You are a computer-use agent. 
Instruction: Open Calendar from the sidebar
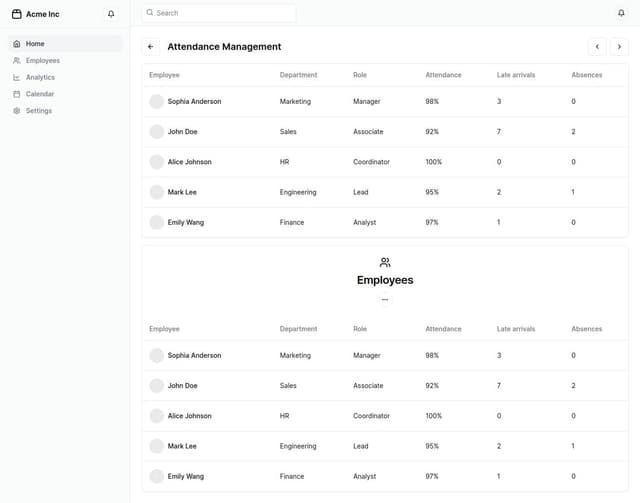click(x=40, y=94)
